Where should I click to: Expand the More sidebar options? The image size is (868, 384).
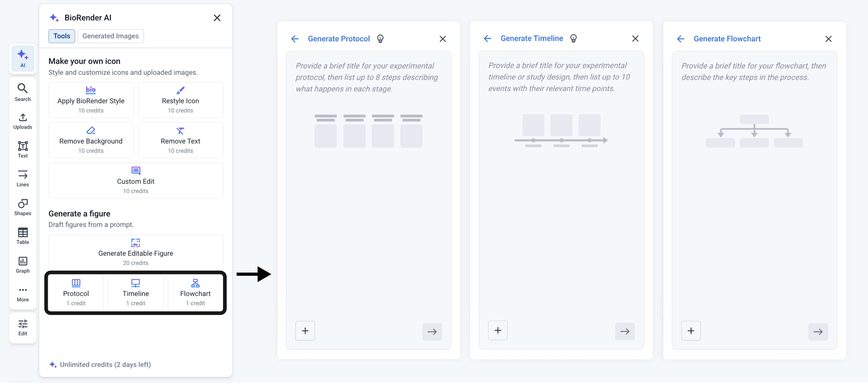[23, 294]
